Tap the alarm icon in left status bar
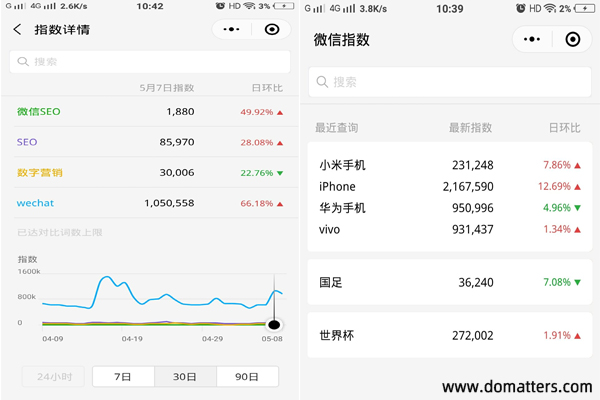The image size is (600, 400). [x=220, y=6]
